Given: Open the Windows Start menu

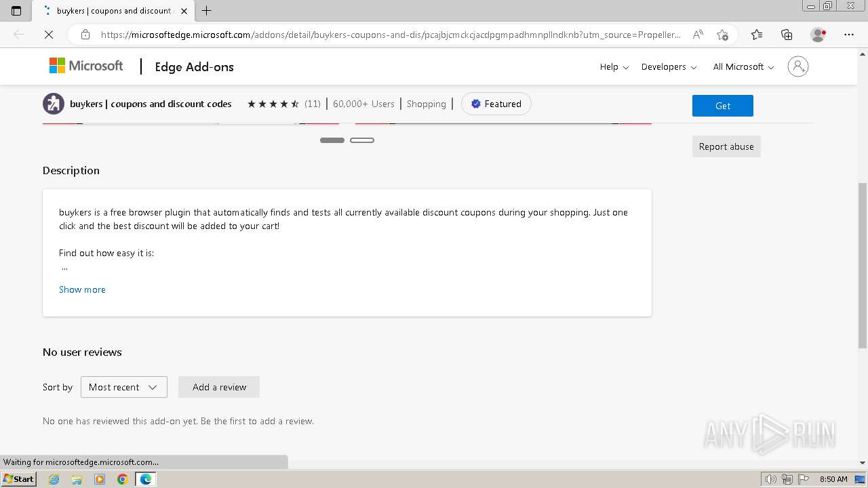Looking at the screenshot, I should pyautogui.click(x=19, y=479).
